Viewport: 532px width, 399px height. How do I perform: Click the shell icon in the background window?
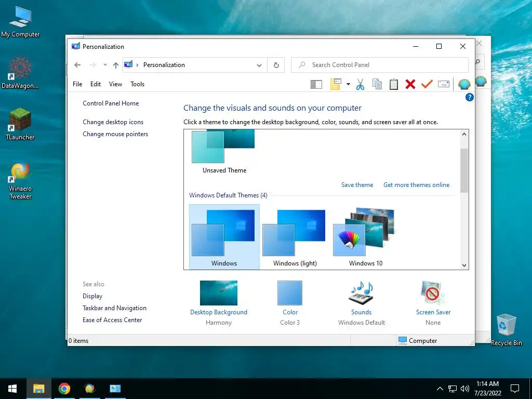click(x=481, y=82)
